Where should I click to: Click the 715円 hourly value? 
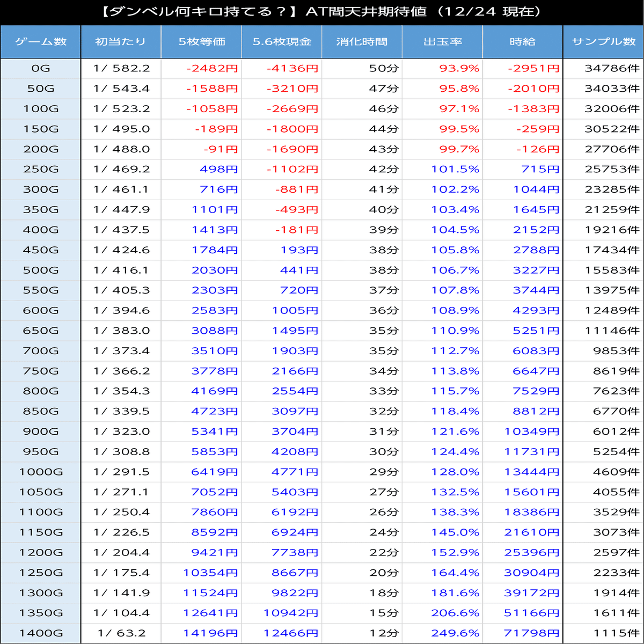[x=540, y=170]
